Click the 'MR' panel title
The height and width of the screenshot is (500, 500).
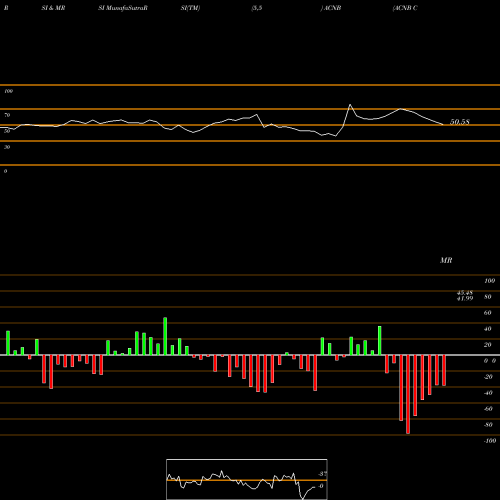[446, 260]
